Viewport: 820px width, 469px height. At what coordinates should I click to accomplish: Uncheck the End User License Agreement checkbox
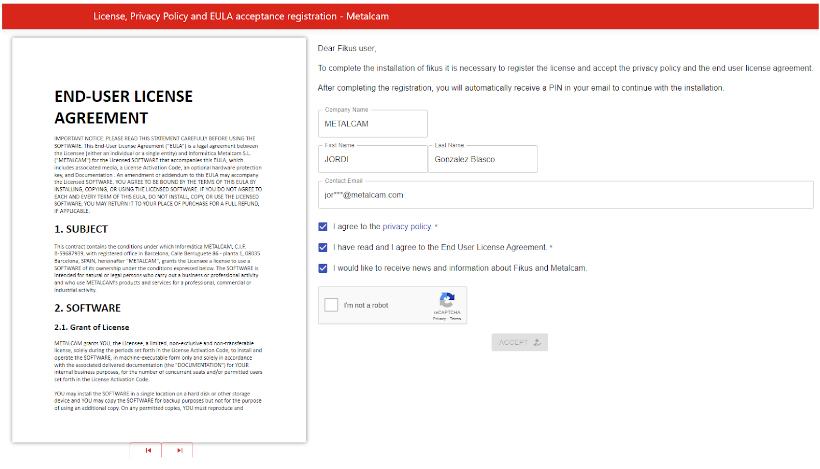click(x=323, y=247)
